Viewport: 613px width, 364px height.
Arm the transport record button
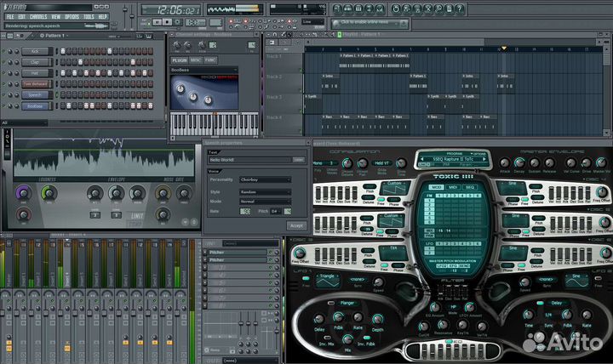[177, 22]
